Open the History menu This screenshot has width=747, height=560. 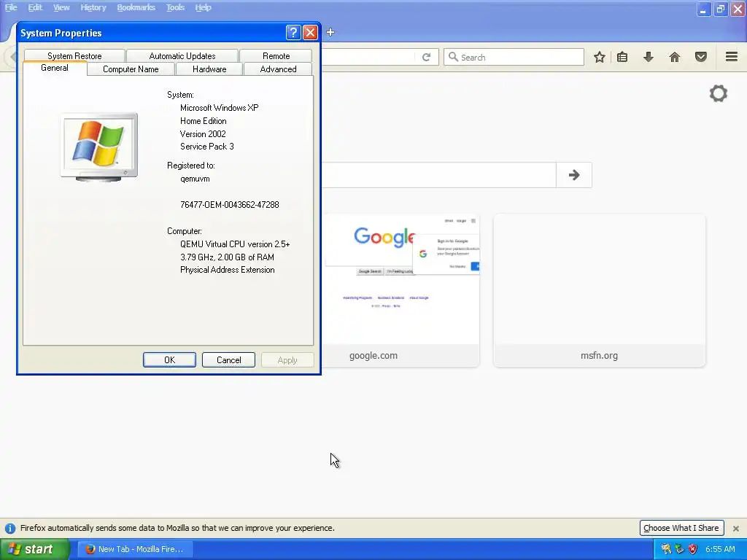tap(93, 7)
